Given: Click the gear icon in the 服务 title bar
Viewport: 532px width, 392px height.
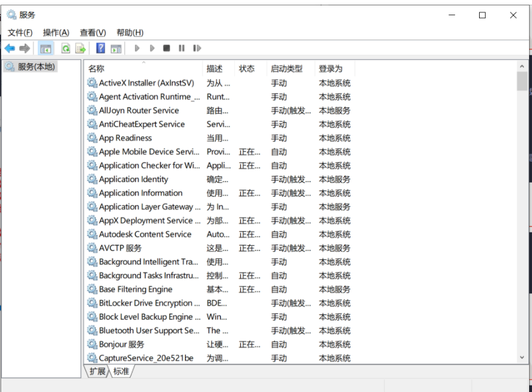Looking at the screenshot, I should click(x=12, y=15).
